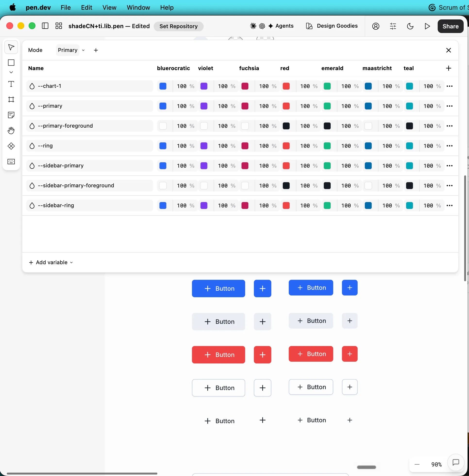
Task: Open the Add variable dropdown
Action: point(51,262)
